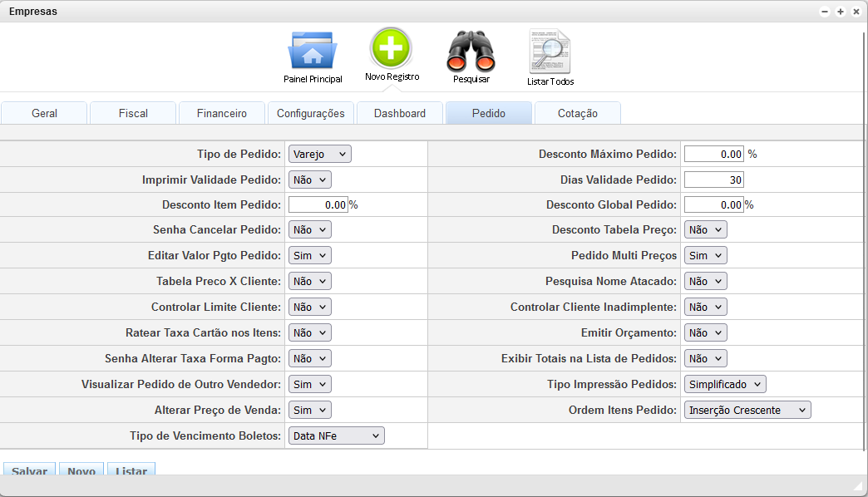Screen dimensions: 868x497
Task: Minimize the Empresas window
Action: pos(825,12)
